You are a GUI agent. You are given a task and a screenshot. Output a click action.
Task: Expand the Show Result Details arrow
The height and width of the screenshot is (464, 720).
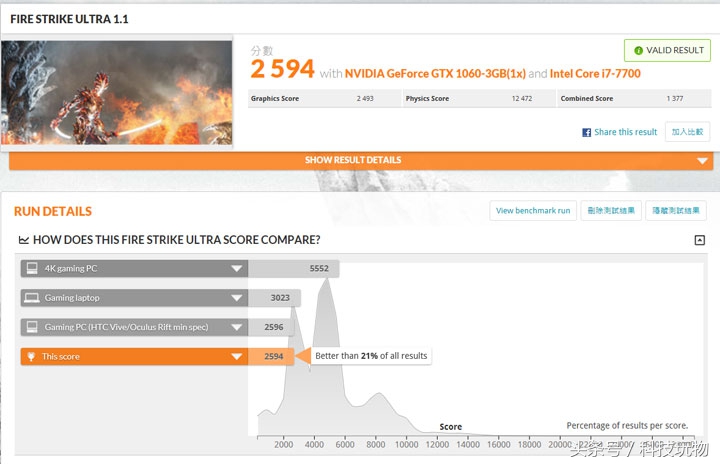702,161
